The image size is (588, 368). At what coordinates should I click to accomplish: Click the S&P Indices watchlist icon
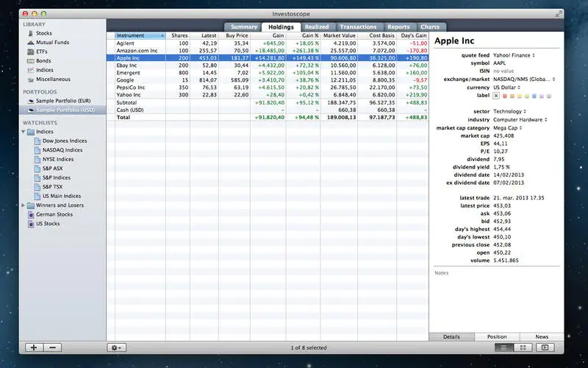37,177
